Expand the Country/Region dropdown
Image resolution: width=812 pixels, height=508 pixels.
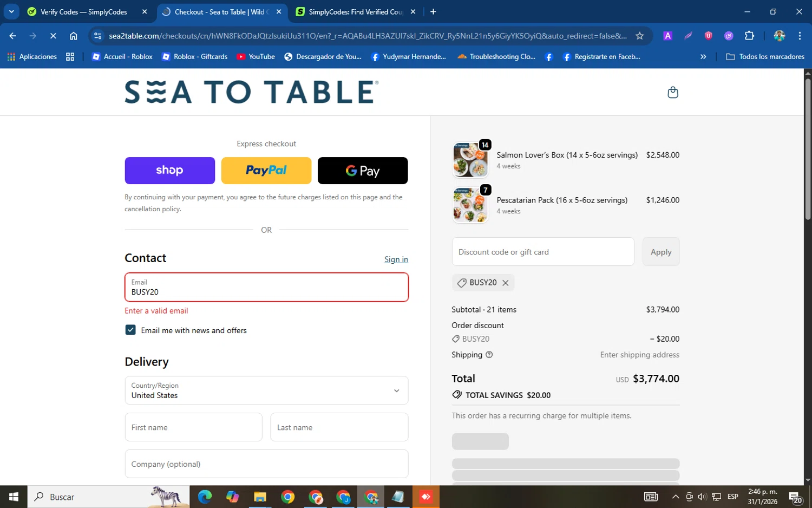click(x=266, y=390)
